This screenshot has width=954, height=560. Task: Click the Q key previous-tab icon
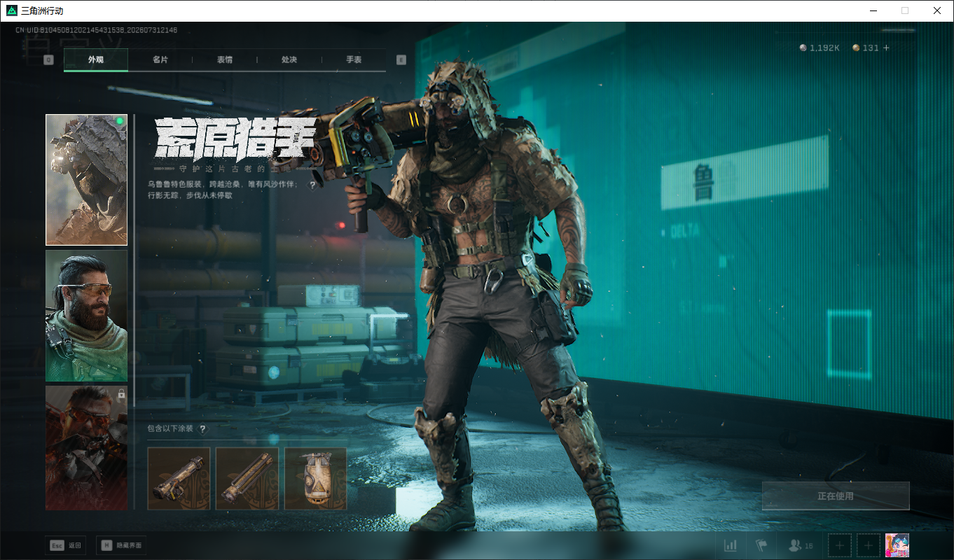click(x=48, y=60)
